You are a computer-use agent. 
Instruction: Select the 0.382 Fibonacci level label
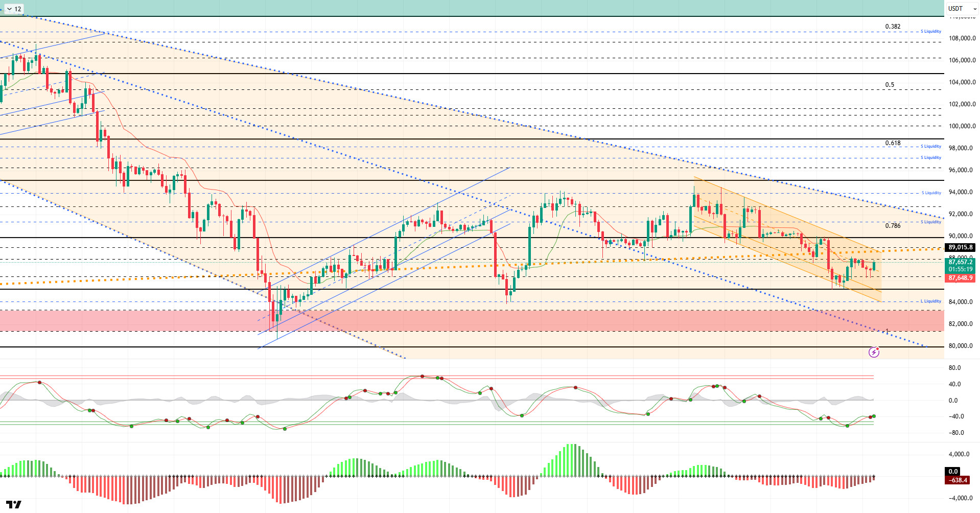[893, 27]
